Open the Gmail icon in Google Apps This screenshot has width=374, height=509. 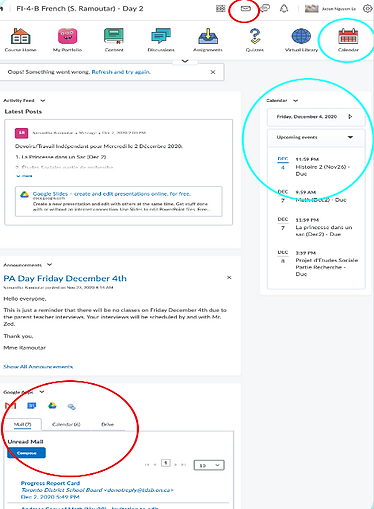click(11, 406)
